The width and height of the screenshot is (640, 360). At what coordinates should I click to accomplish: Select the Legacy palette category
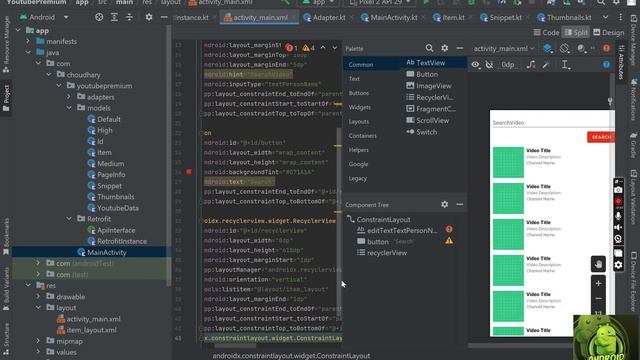358,178
